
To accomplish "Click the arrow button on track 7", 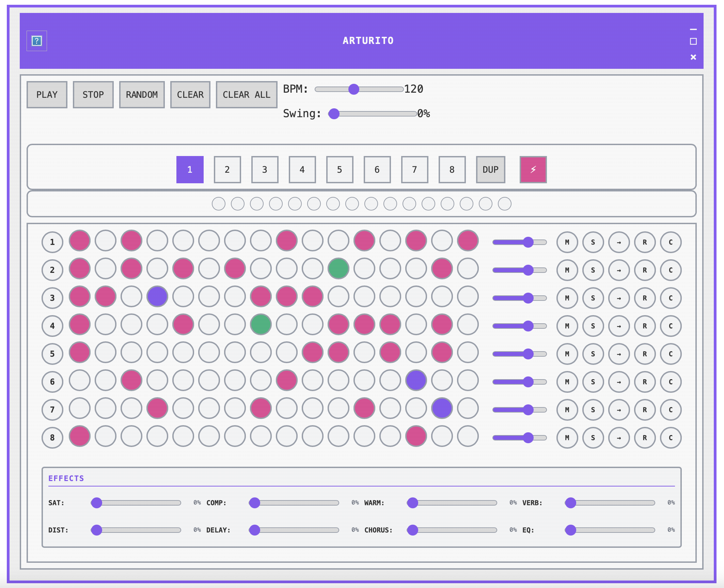I will (x=619, y=410).
